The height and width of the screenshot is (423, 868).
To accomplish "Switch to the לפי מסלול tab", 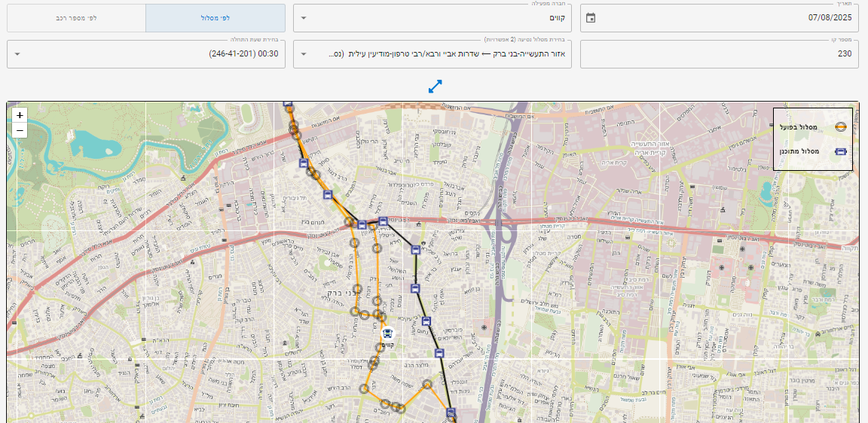I will [x=215, y=18].
